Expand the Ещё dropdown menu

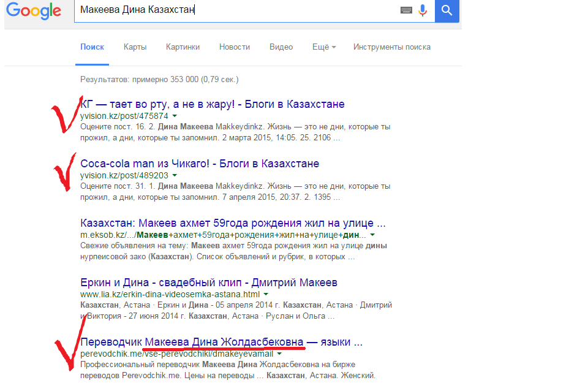[x=324, y=47]
